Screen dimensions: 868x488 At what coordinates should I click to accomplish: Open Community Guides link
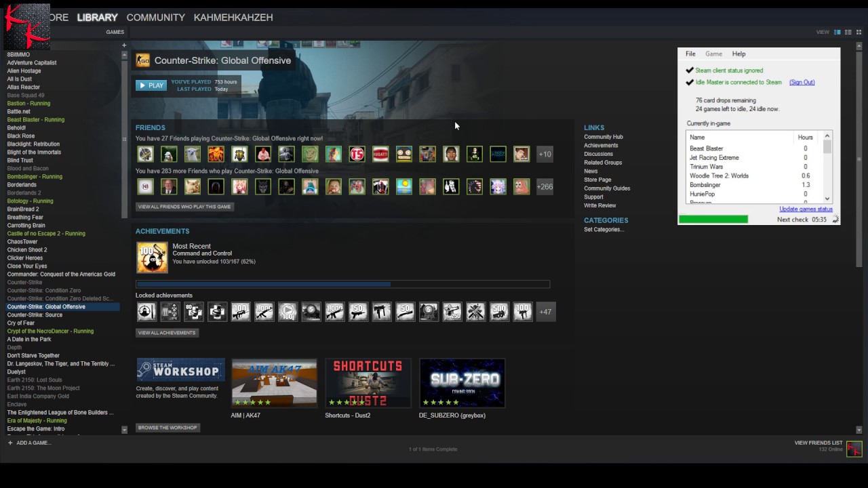click(607, 188)
